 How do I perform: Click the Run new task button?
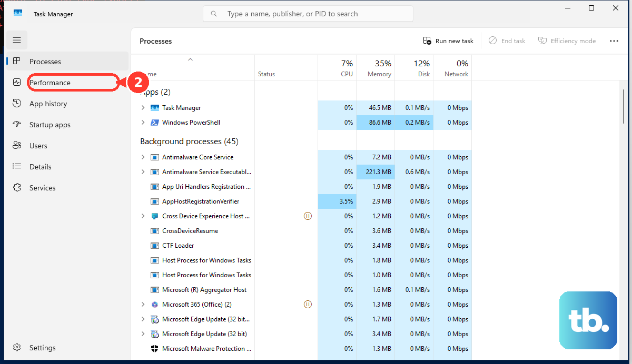coord(449,41)
